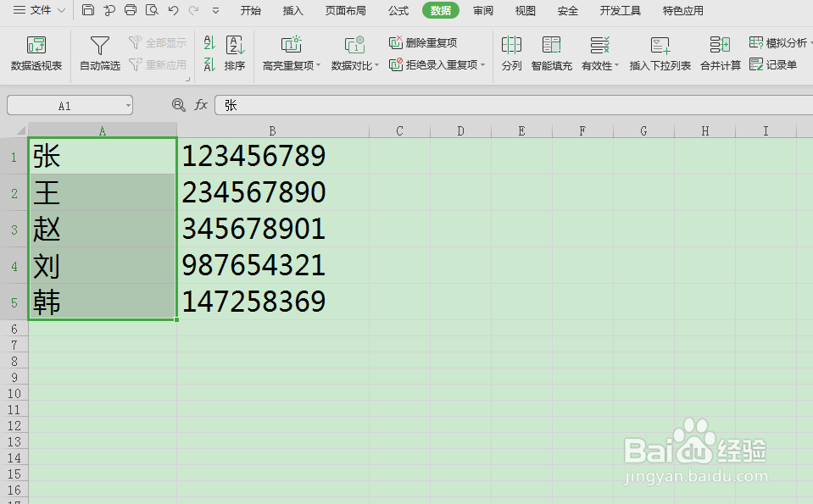Open the Name Box dropdown arrow
The height and width of the screenshot is (504, 813).
coord(127,106)
